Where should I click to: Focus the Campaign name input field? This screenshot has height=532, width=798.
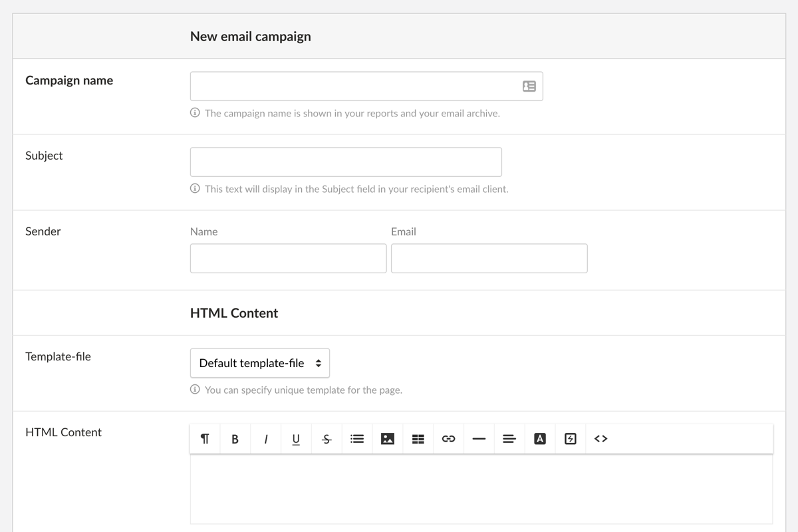tap(352, 86)
